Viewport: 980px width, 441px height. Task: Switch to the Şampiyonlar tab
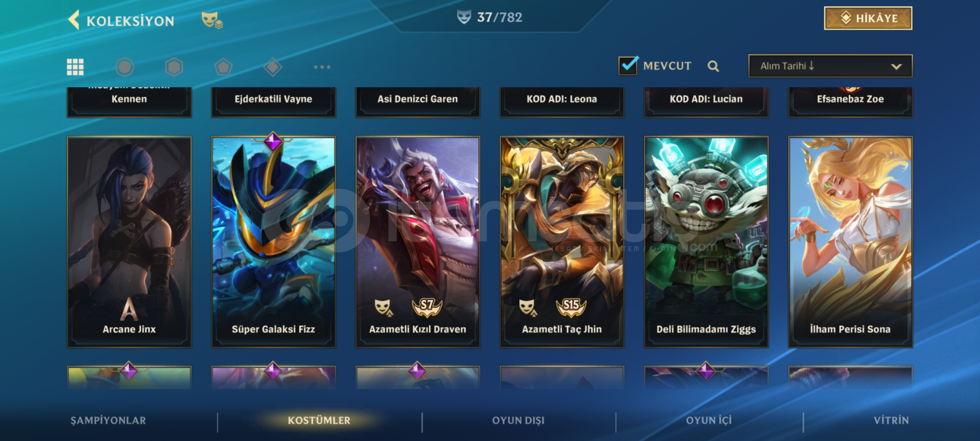pos(108,421)
